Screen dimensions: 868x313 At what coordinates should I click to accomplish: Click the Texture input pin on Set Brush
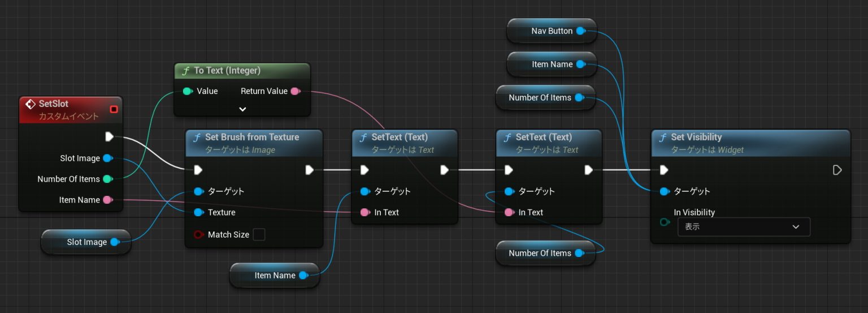198,212
